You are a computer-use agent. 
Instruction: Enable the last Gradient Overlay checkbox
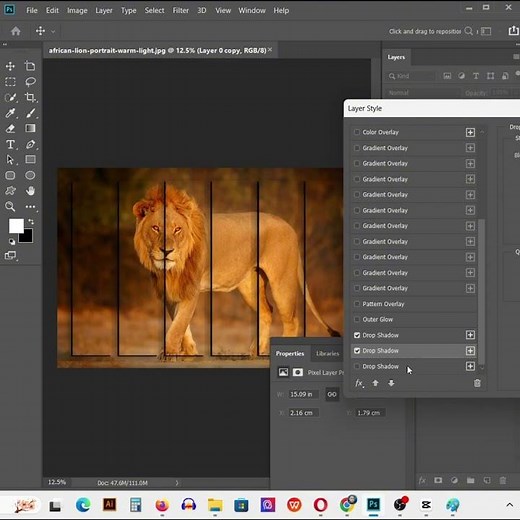(357, 288)
